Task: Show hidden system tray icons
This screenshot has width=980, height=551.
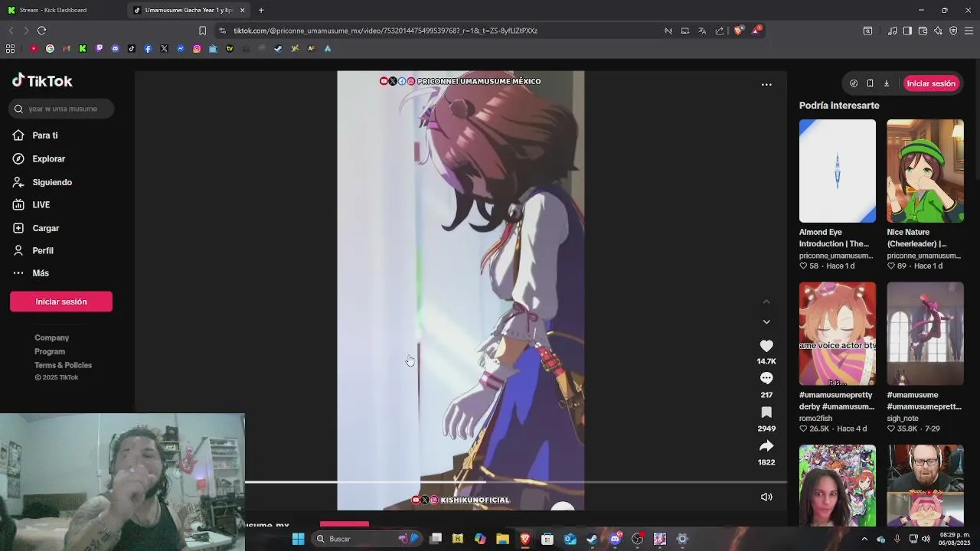Action: pos(864,539)
